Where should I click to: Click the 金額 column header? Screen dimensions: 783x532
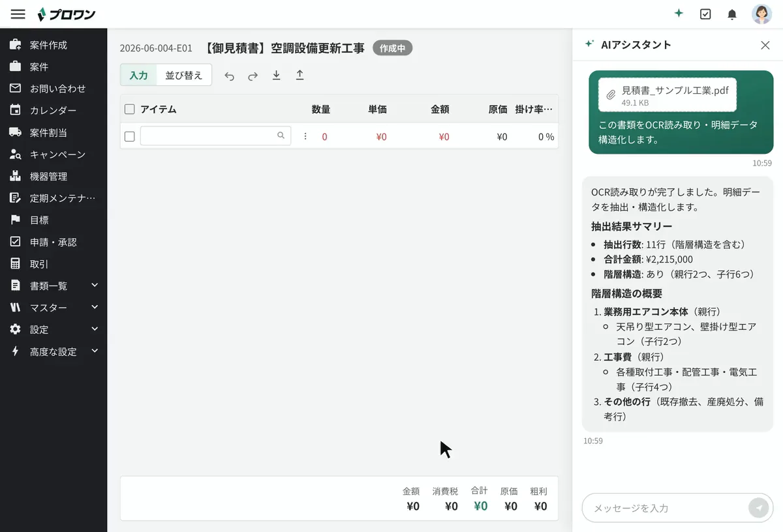click(x=440, y=110)
